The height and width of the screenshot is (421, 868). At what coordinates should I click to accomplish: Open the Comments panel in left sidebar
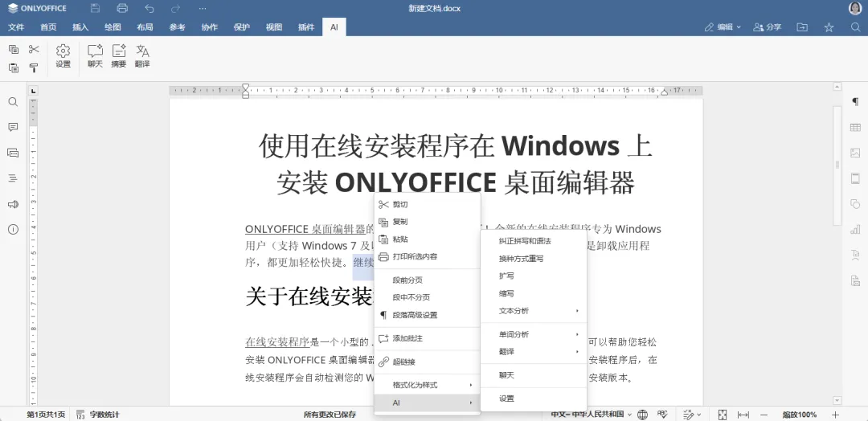click(14, 127)
